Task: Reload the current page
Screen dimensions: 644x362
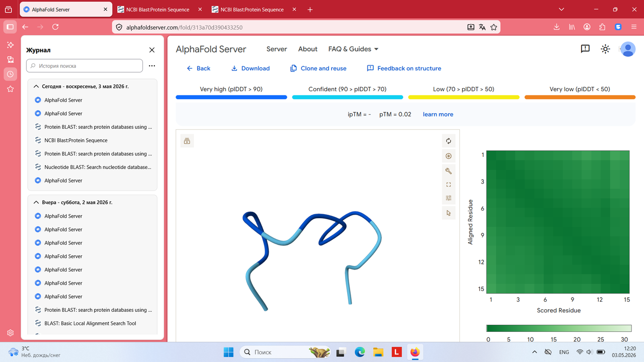Action: (55, 27)
